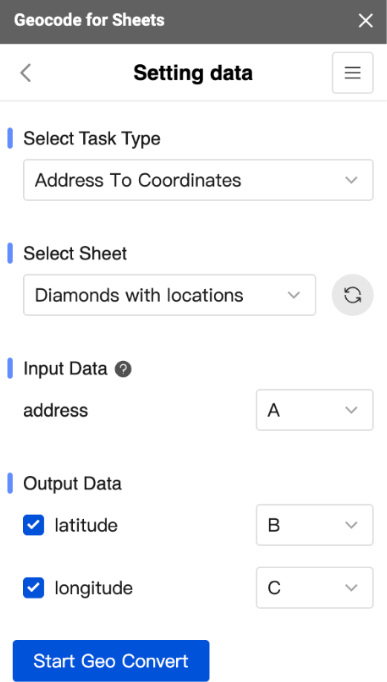Click the Task Type dropdown chevron
This screenshot has width=387, height=682.
point(351,180)
